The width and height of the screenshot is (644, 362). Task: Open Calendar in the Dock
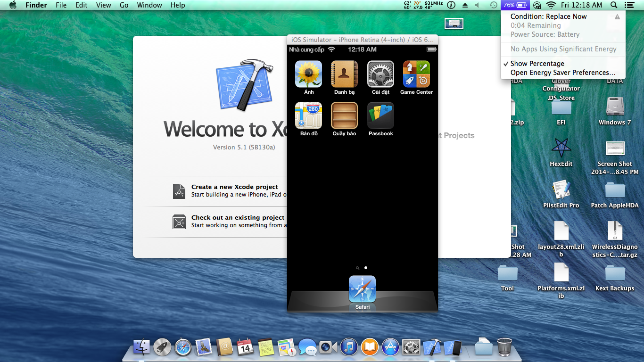(245, 347)
